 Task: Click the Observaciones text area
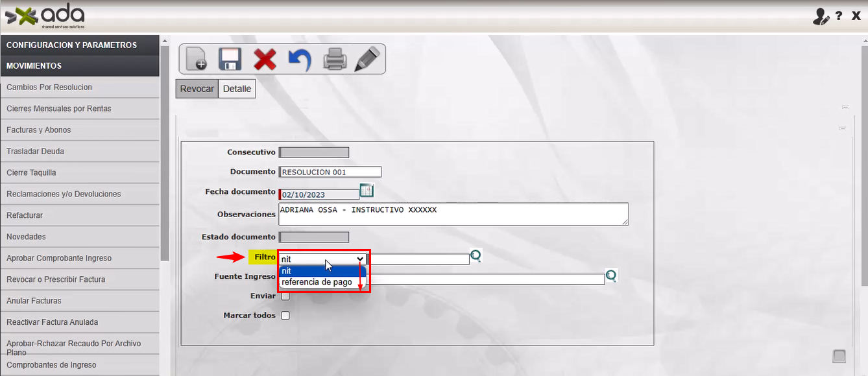click(x=453, y=214)
